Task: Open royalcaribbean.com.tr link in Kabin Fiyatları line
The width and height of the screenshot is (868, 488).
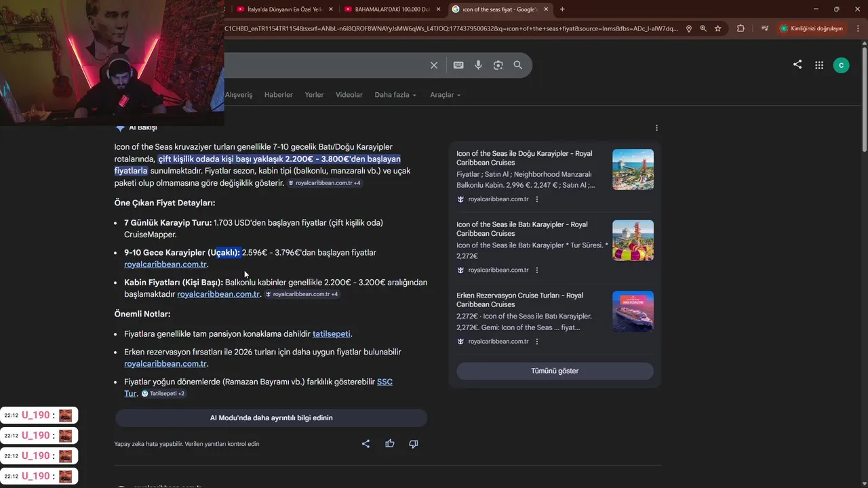Action: 218,294
